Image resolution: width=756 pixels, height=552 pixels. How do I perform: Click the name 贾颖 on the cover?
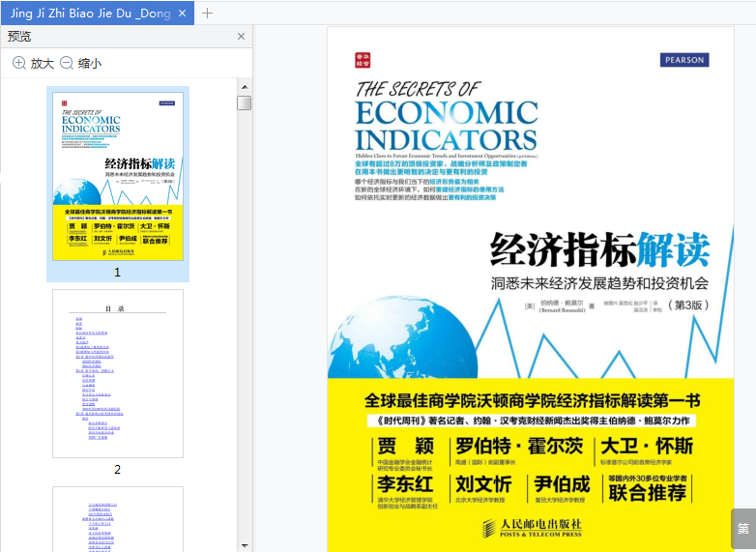point(405,447)
